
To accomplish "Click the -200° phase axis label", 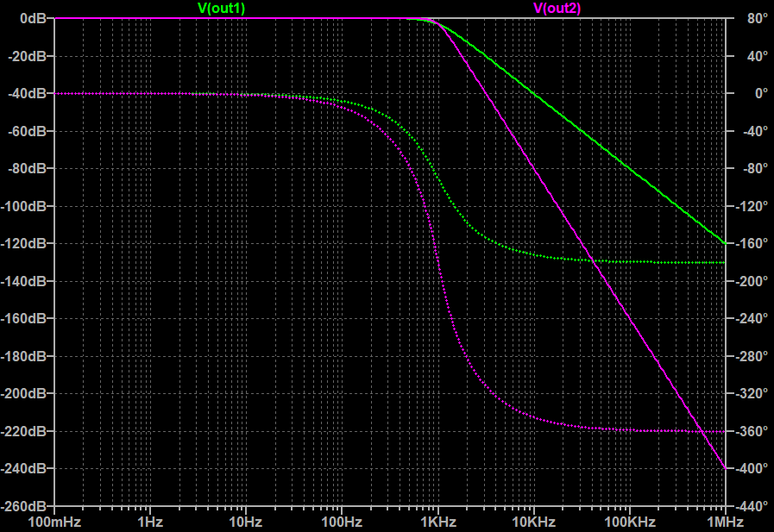I will coord(752,281).
